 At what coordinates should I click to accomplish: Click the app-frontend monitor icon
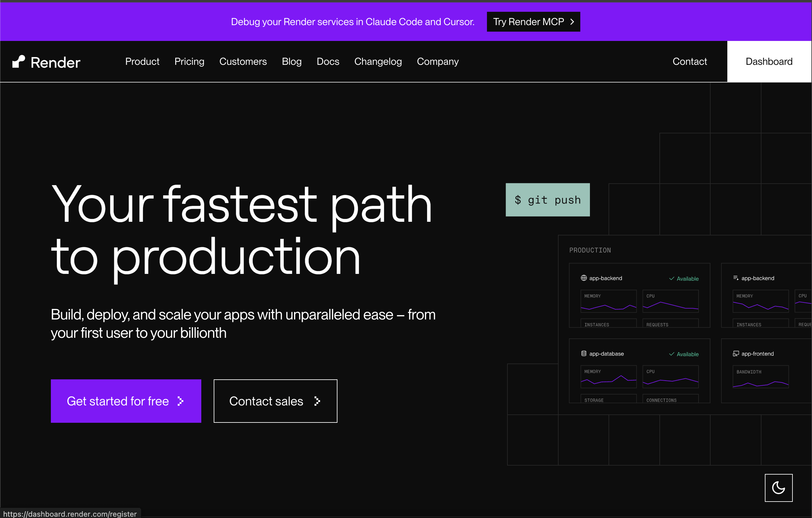736,353
